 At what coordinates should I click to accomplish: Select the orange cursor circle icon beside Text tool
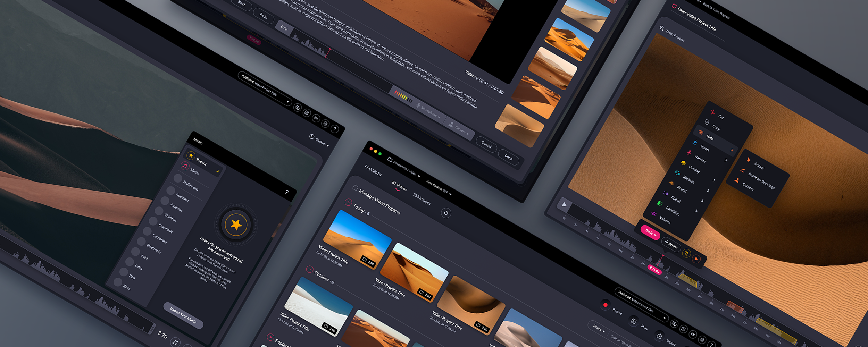click(x=696, y=259)
